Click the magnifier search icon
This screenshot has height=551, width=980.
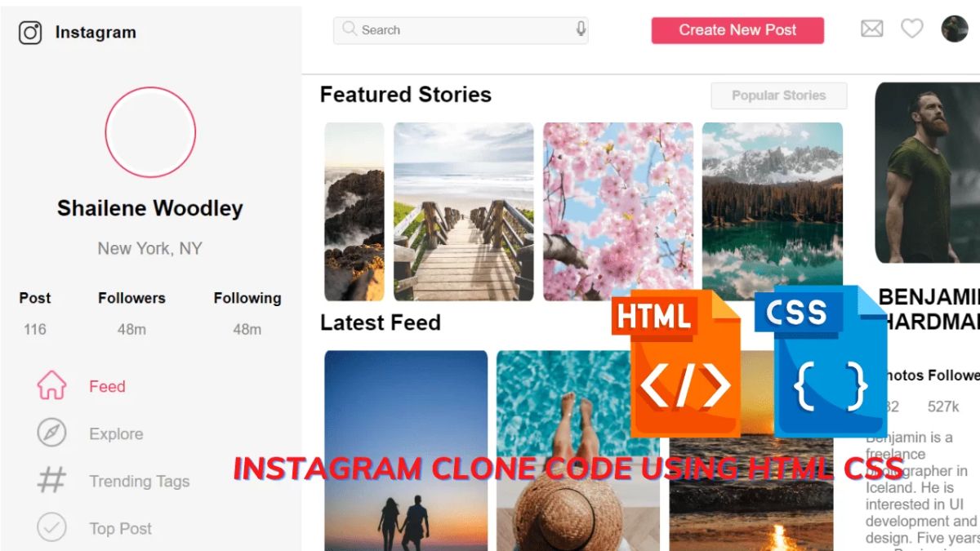(x=350, y=29)
